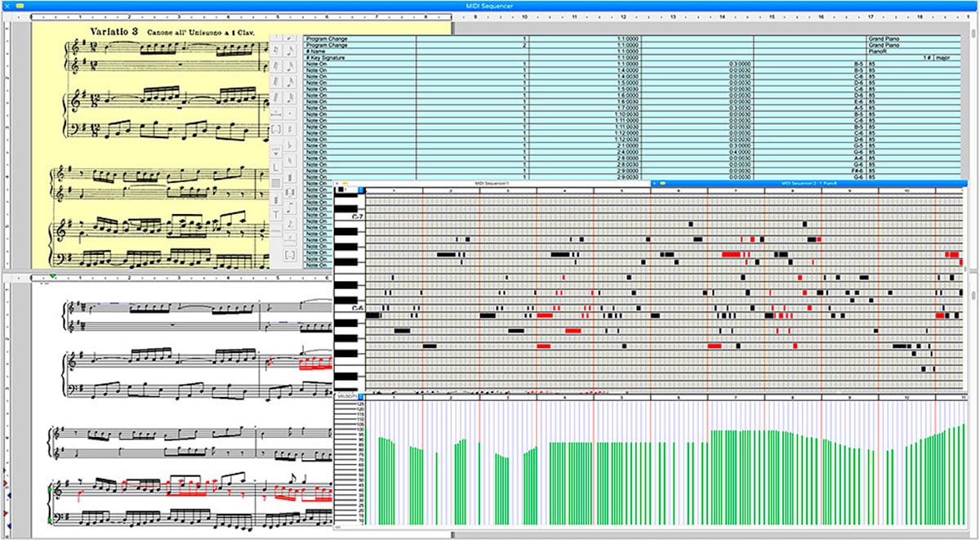Image resolution: width=980 pixels, height=540 pixels.
Task: Choose the T text tool in the palette
Action: 276,215
